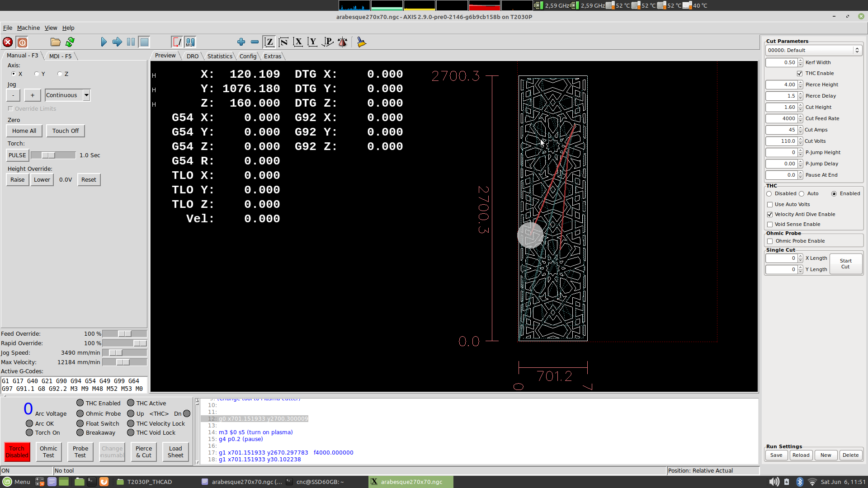Adjust Pierce Height spinner arrows
The width and height of the screenshot is (868, 488).
[x=800, y=84]
